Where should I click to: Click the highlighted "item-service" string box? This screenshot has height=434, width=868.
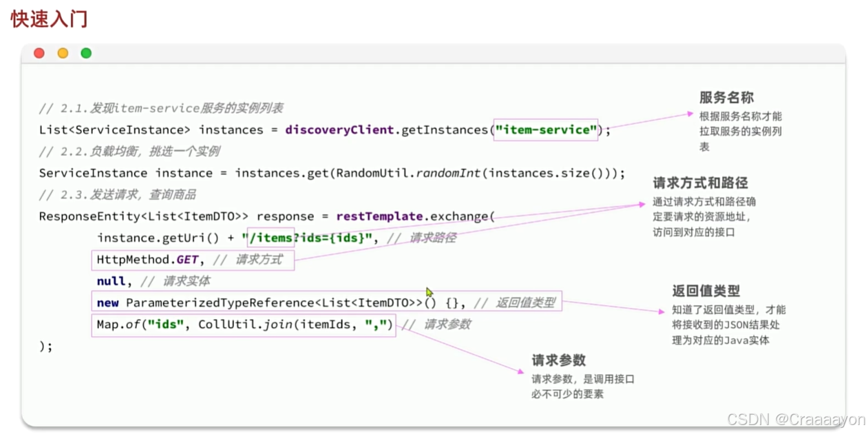tap(545, 130)
